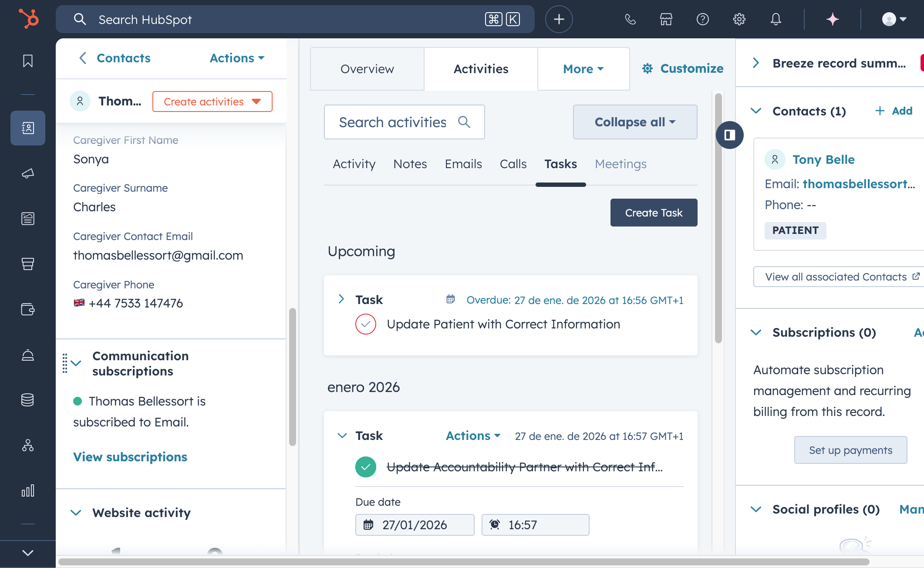
Task: Open the More tab dropdown
Action: pyautogui.click(x=583, y=69)
